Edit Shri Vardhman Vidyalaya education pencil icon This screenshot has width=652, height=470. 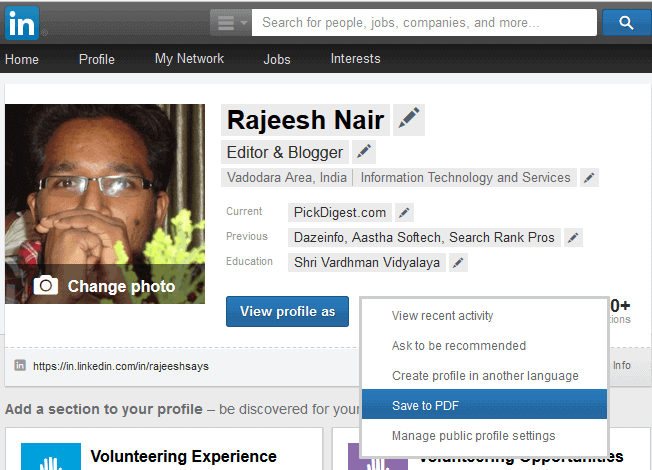coord(458,262)
